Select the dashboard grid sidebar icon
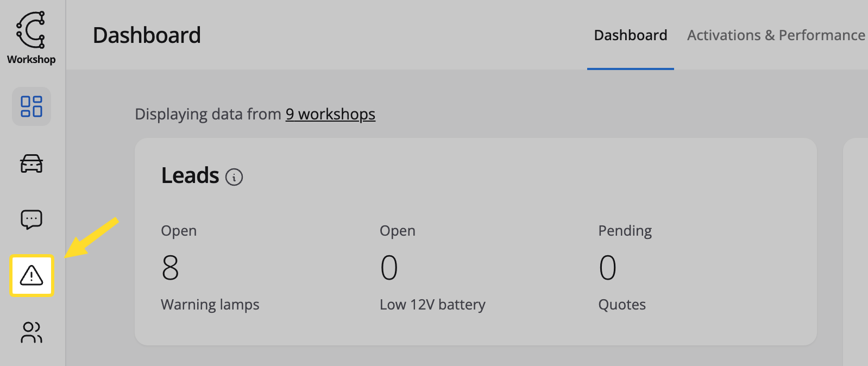Image resolution: width=868 pixels, height=366 pixels. [x=32, y=106]
